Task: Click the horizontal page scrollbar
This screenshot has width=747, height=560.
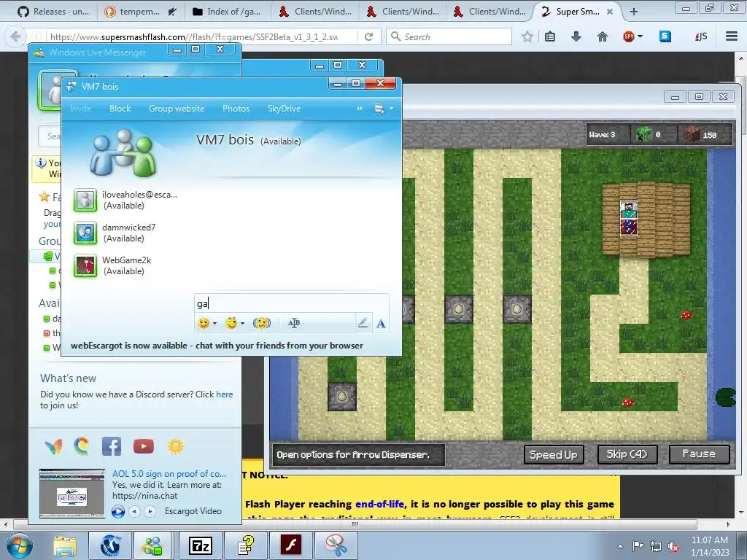Action: (x=355, y=524)
